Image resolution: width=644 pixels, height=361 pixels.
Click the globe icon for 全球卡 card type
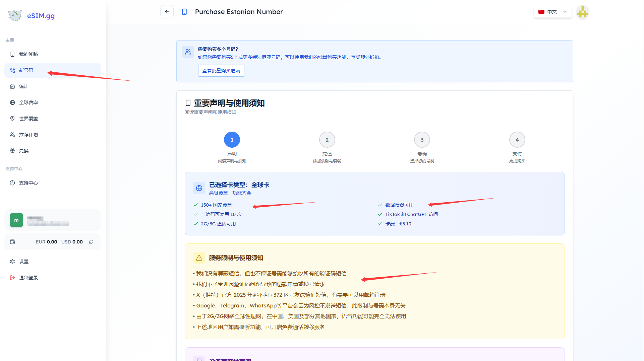click(199, 188)
